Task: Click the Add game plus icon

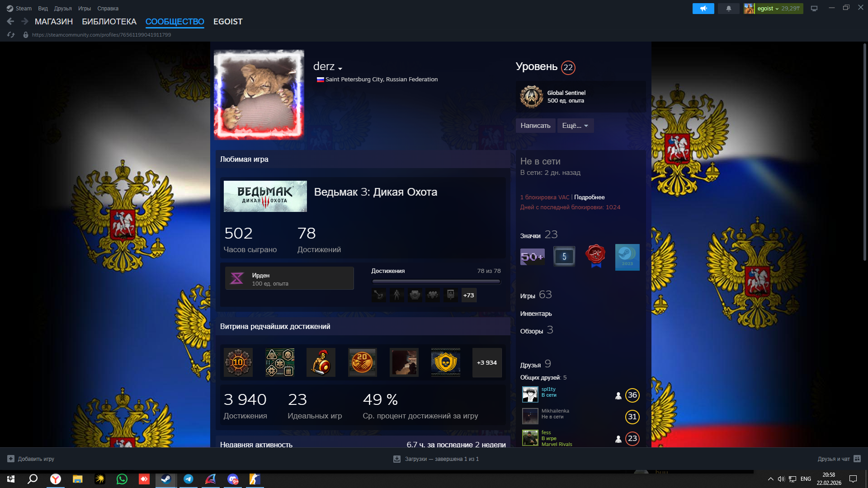Action: [x=11, y=459]
